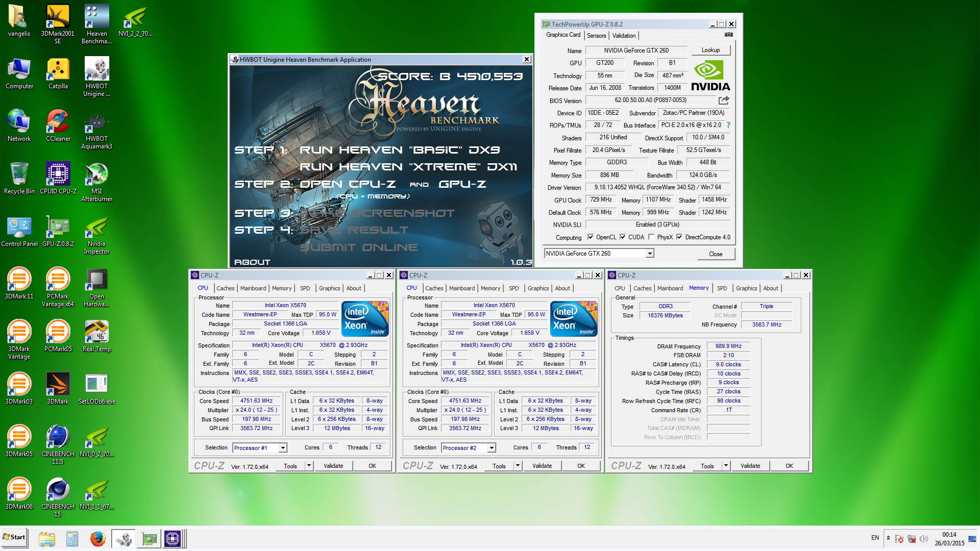Image resolution: width=980 pixels, height=551 pixels.
Task: Open the vangelis folder icon
Action: (19, 21)
